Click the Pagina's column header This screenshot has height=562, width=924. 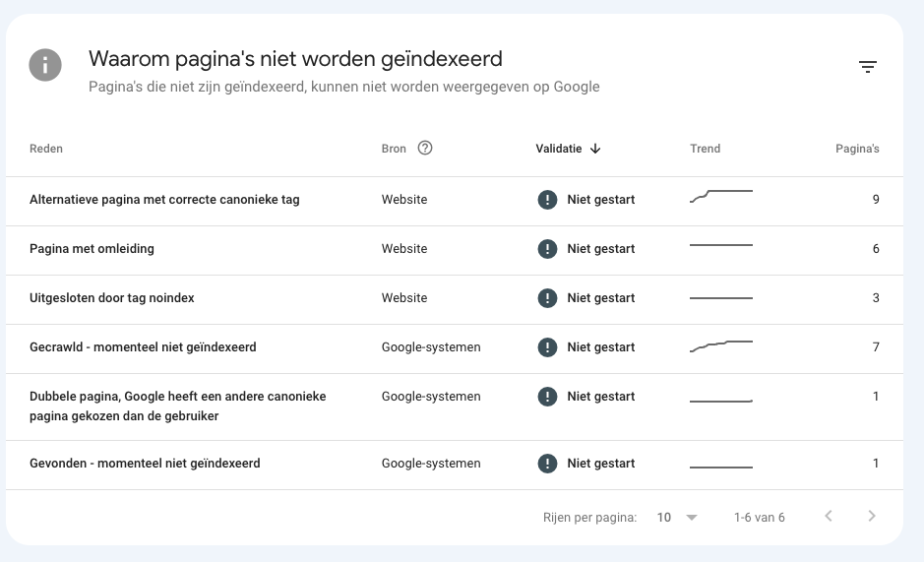tap(857, 149)
